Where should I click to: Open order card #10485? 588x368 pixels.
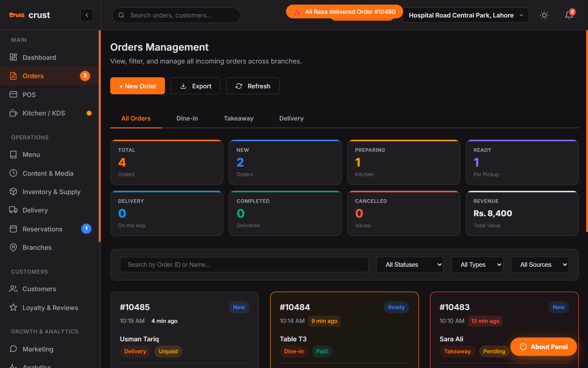185,330
